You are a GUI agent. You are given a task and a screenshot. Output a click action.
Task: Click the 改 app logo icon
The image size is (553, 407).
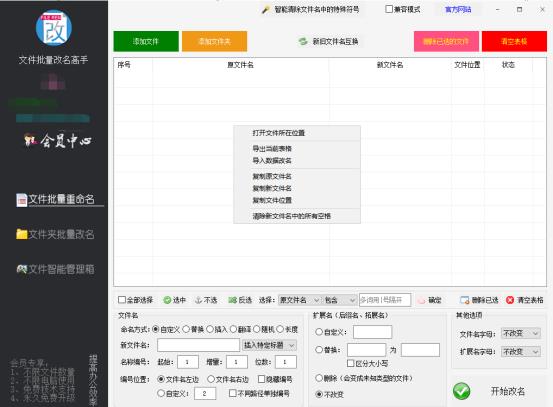54,28
